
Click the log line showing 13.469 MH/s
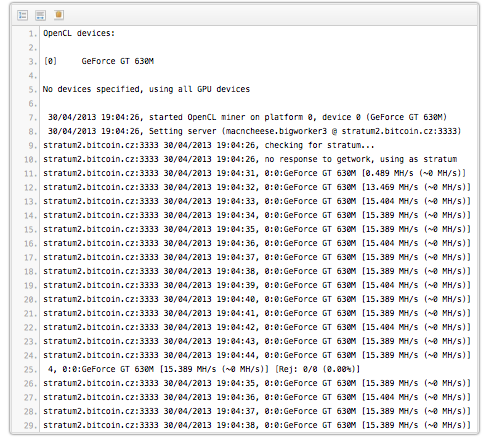(257, 187)
